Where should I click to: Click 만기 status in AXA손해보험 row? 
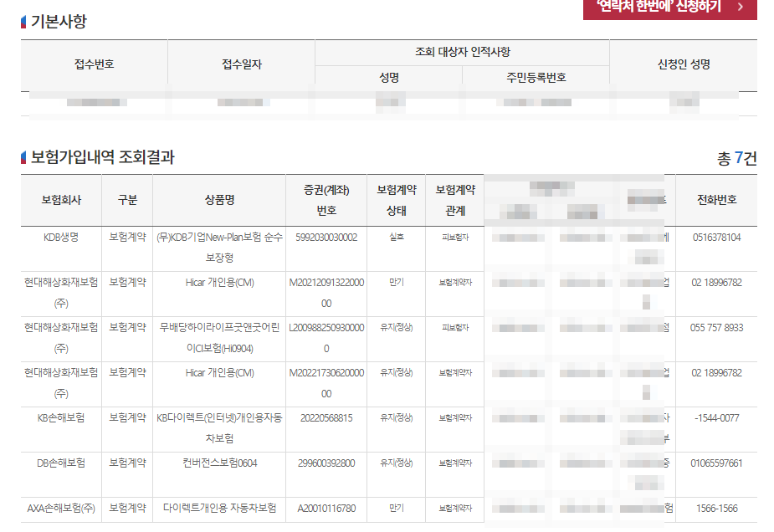397,509
